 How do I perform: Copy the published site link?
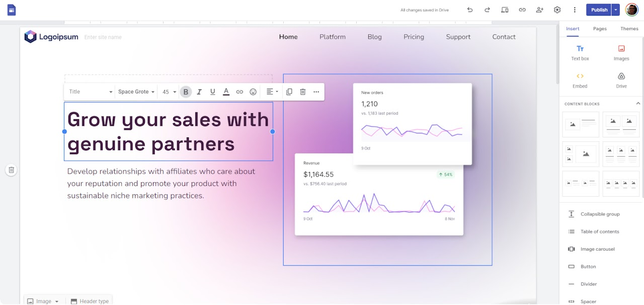coord(522,10)
